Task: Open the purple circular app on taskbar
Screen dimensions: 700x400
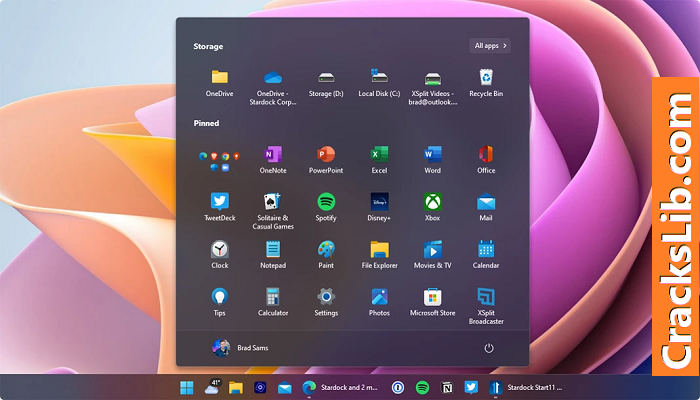Action: point(260,388)
